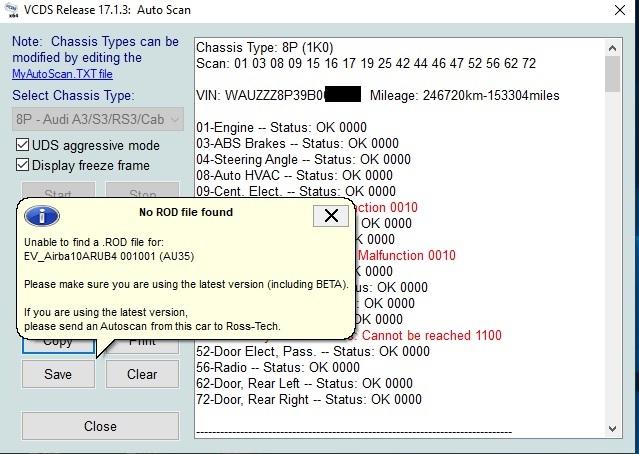
Task: Click the scan results scrollbar thumb
Action: click(612, 74)
